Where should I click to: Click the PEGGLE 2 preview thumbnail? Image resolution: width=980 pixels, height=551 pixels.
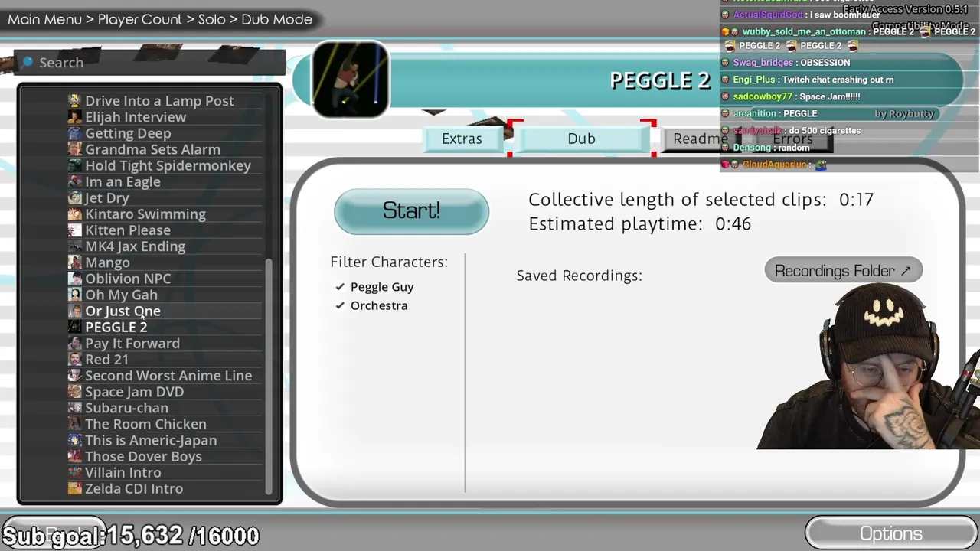(350, 80)
